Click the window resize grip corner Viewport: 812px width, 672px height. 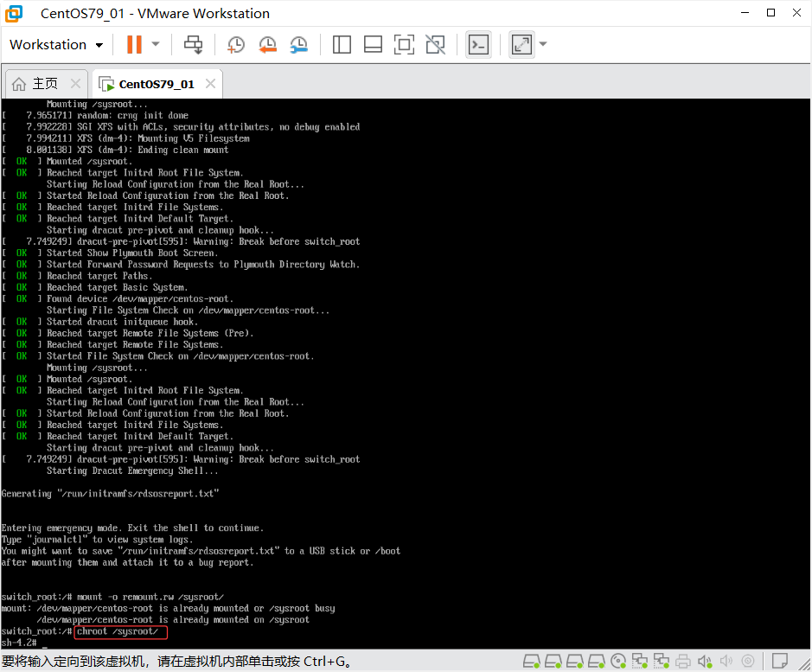pyautogui.click(x=803, y=664)
